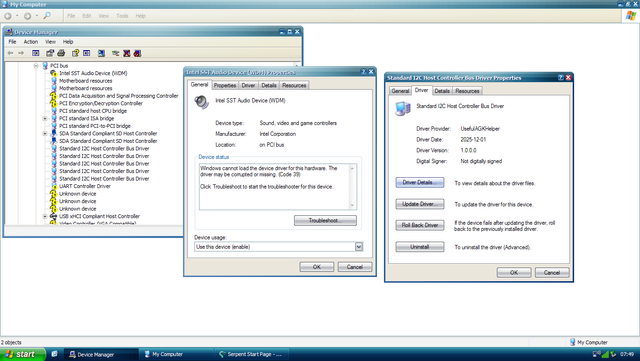The height and width of the screenshot is (361, 640).
Task: Open Properties via the Device Manager toolbar icon
Action: coord(50,53)
